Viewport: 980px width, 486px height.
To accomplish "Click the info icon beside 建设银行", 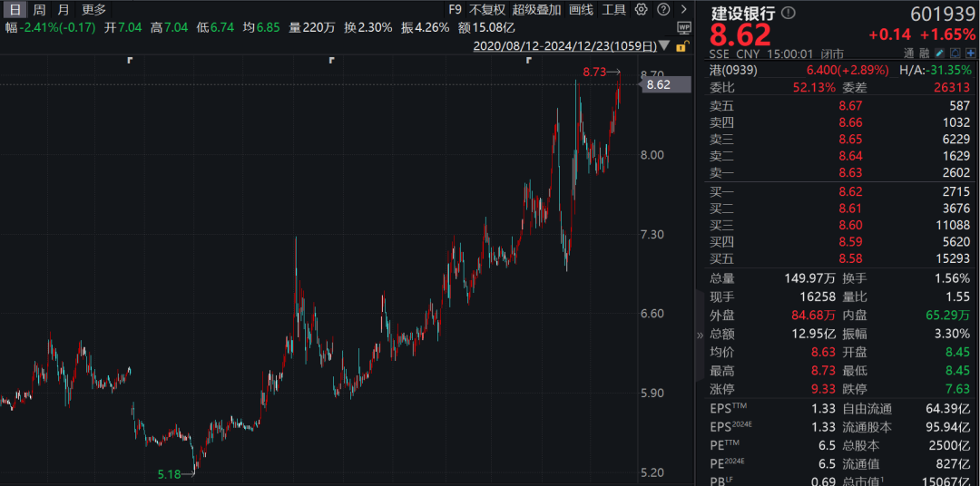I will click(x=788, y=14).
